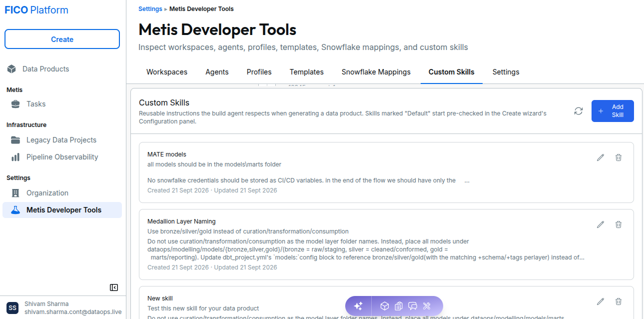This screenshot has width=644, height=319.
Task: Click the Medallion Layer Naming title
Action: tap(181, 221)
